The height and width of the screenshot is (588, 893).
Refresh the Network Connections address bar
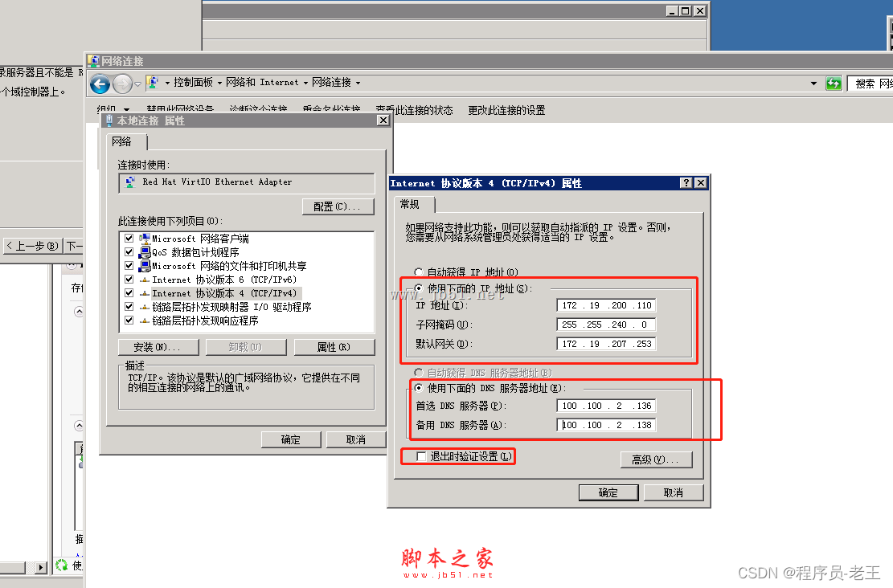click(x=834, y=84)
